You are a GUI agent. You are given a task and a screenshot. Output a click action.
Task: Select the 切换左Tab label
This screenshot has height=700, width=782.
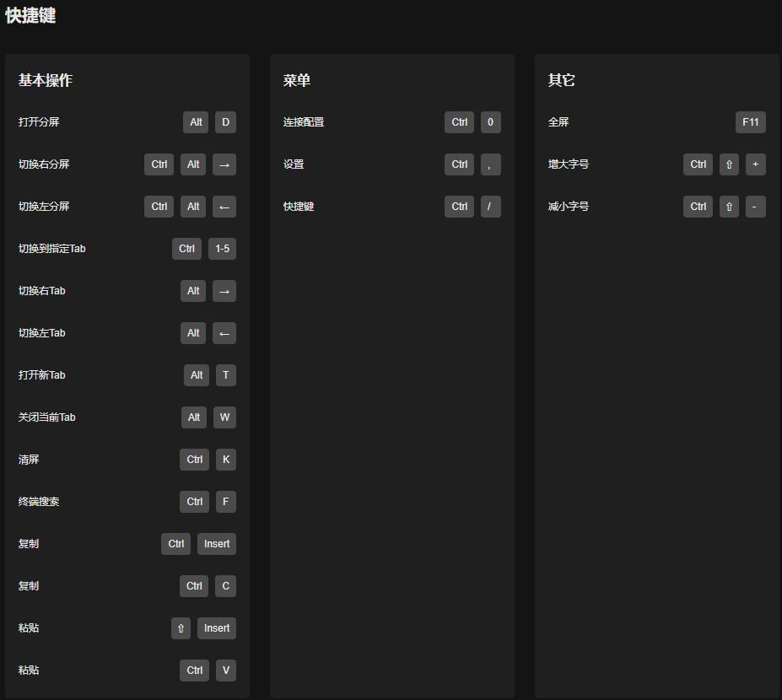click(x=42, y=333)
